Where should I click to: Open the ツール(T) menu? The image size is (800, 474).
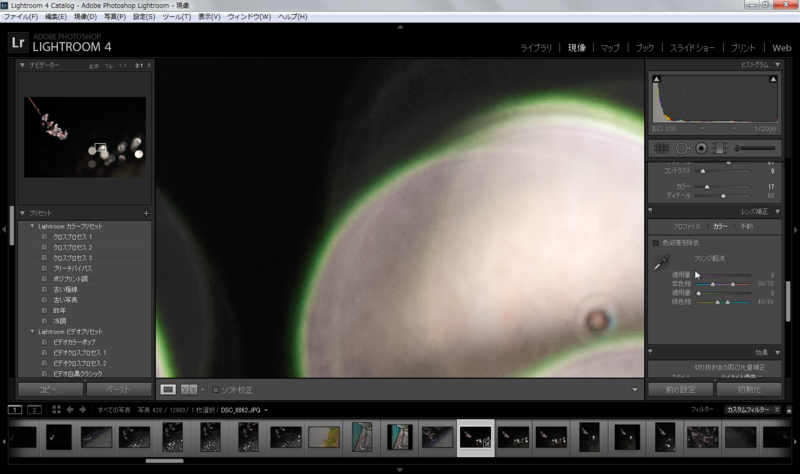[x=177, y=17]
